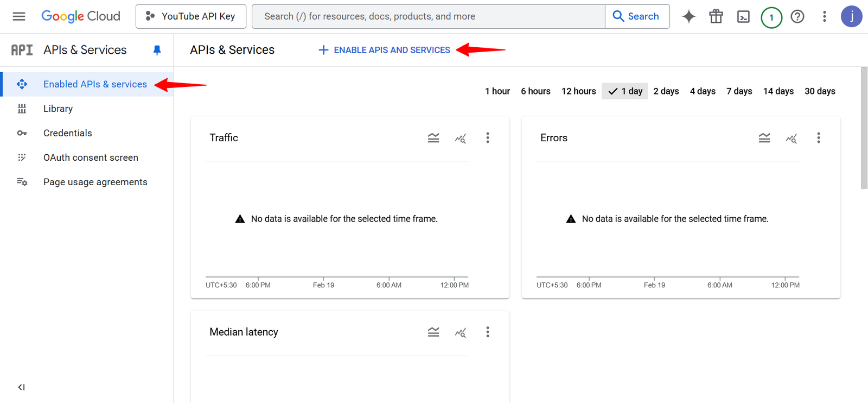Activate Cloud Shell terminal icon
Image resolution: width=868 pixels, height=403 pixels.
[743, 17]
